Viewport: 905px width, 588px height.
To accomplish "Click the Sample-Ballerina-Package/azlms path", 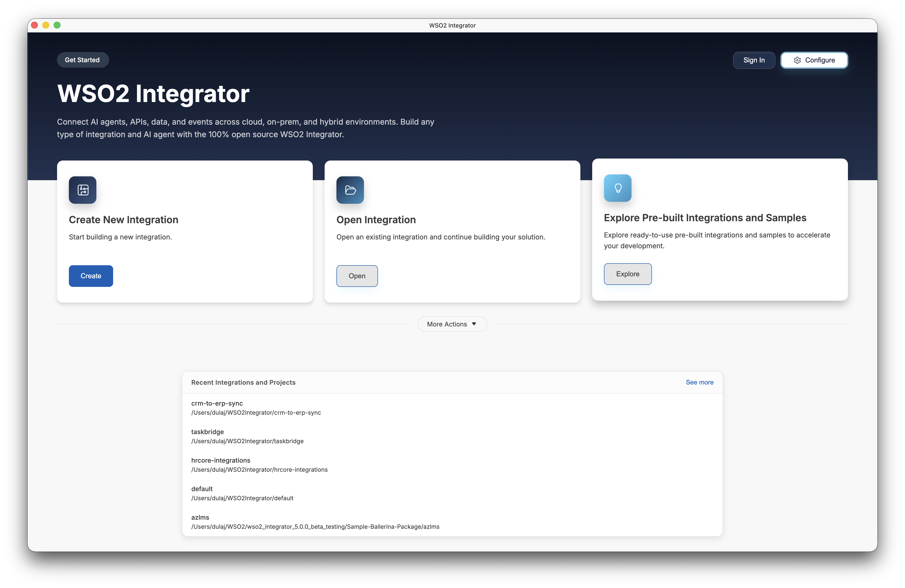I will 315,527.
